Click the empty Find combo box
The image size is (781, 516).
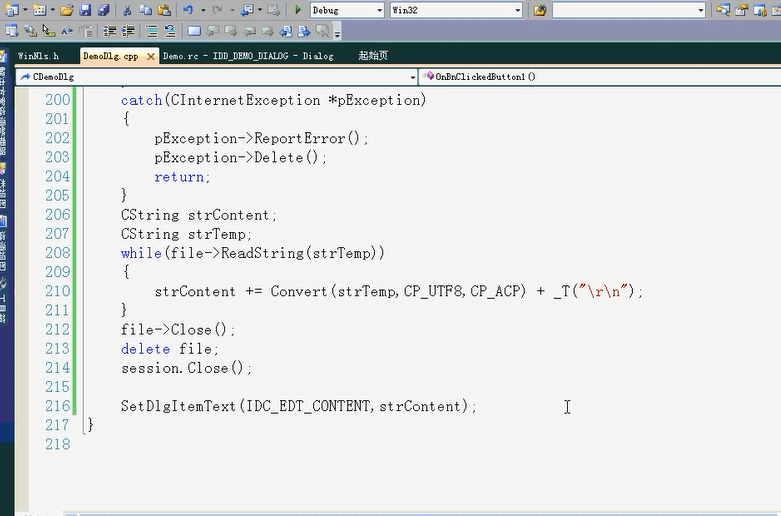[x=629, y=10]
